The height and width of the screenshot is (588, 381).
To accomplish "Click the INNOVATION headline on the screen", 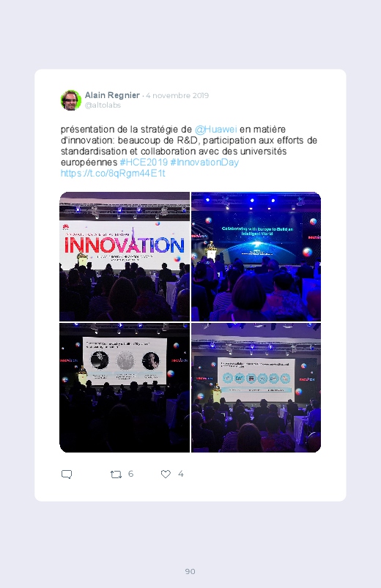I will pyautogui.click(x=125, y=244).
